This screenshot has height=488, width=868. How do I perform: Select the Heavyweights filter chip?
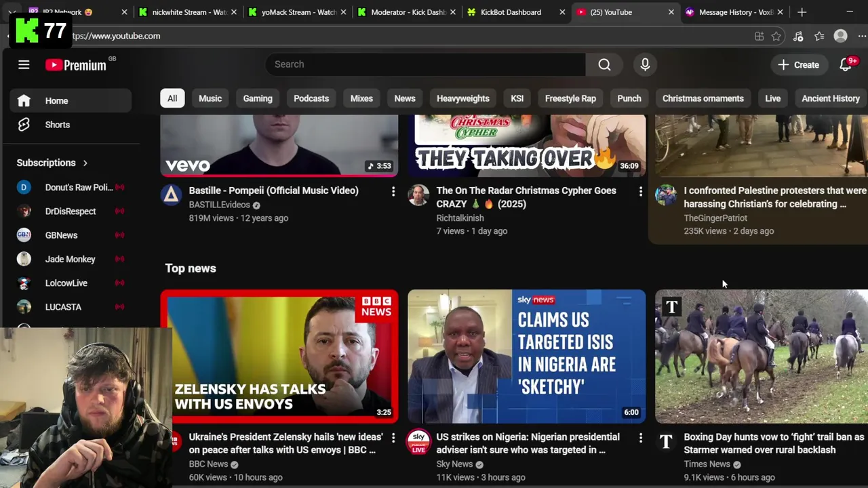pyautogui.click(x=463, y=98)
